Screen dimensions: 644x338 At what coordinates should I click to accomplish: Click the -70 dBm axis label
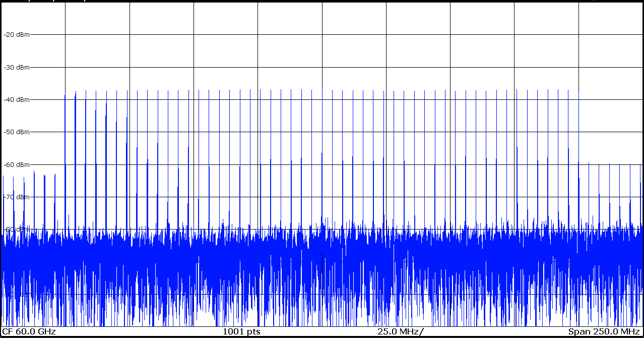click(16, 197)
